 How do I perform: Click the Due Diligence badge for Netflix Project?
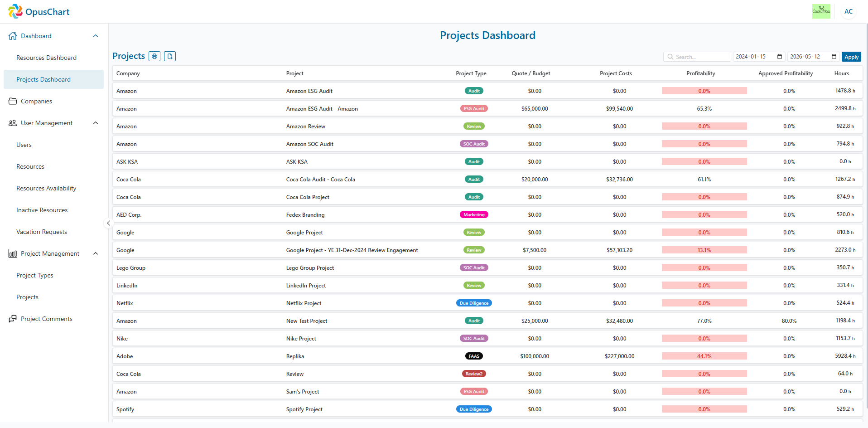coord(474,303)
